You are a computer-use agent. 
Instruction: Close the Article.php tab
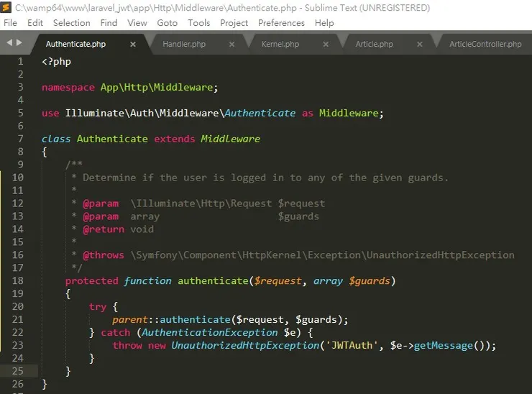[x=420, y=44]
